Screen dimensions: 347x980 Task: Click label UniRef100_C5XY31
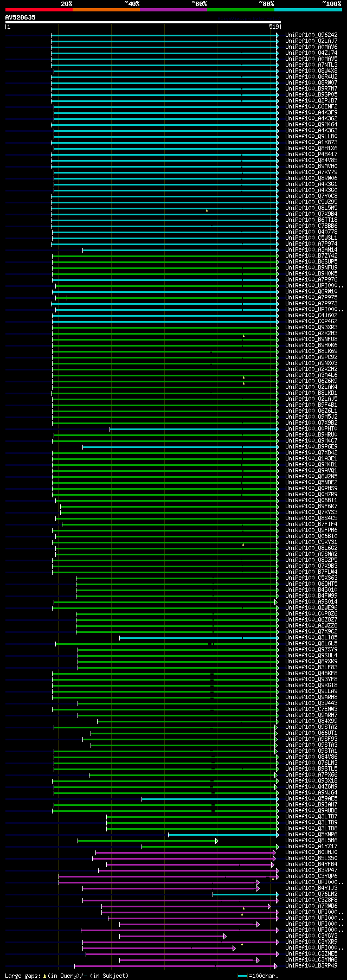pos(311,542)
